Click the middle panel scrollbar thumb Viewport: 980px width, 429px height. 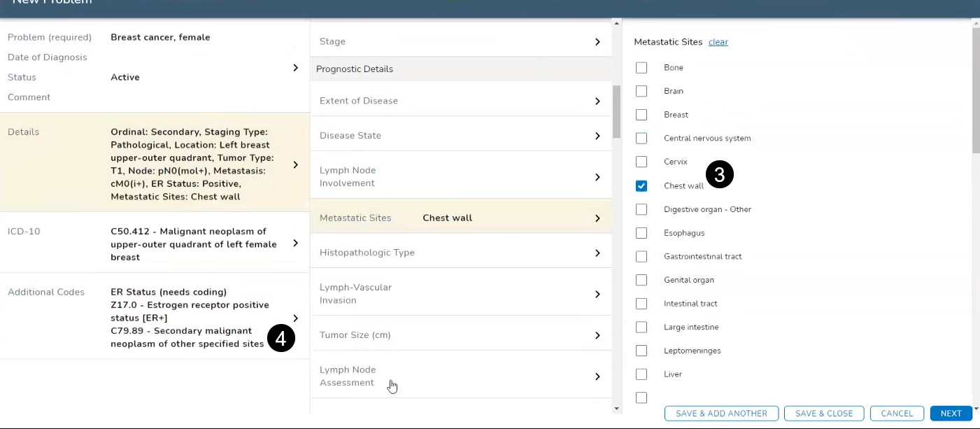[x=616, y=112]
